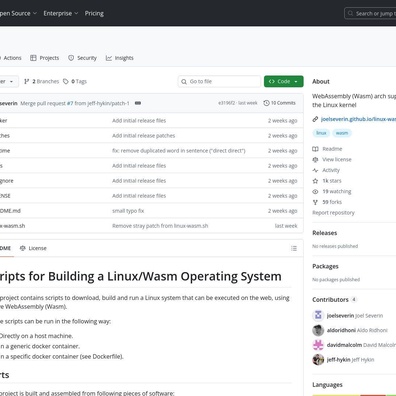Open aldoridhoni contributor profile

tap(341, 330)
